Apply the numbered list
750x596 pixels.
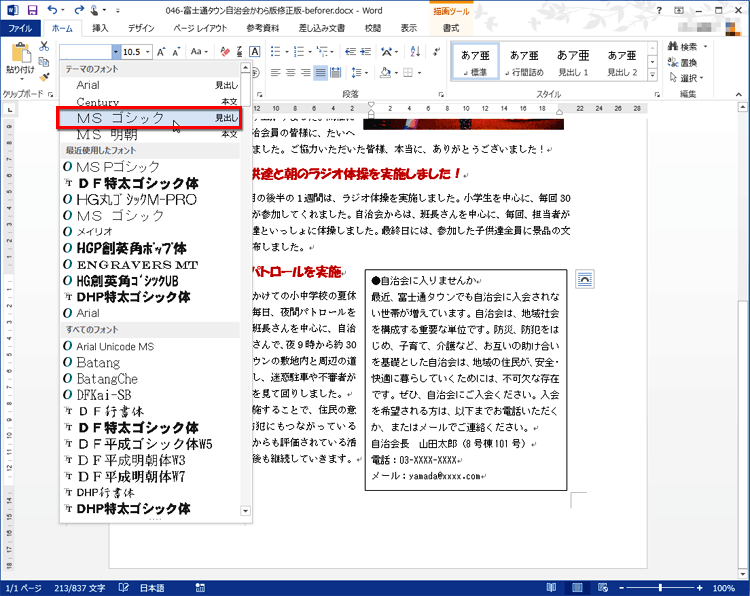coord(299,52)
